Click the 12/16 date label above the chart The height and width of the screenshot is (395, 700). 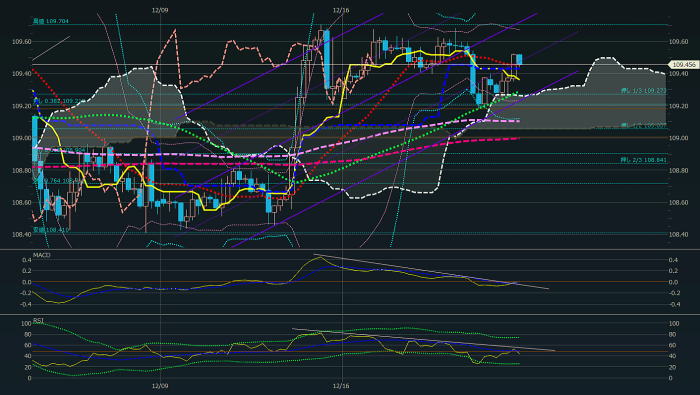point(341,10)
